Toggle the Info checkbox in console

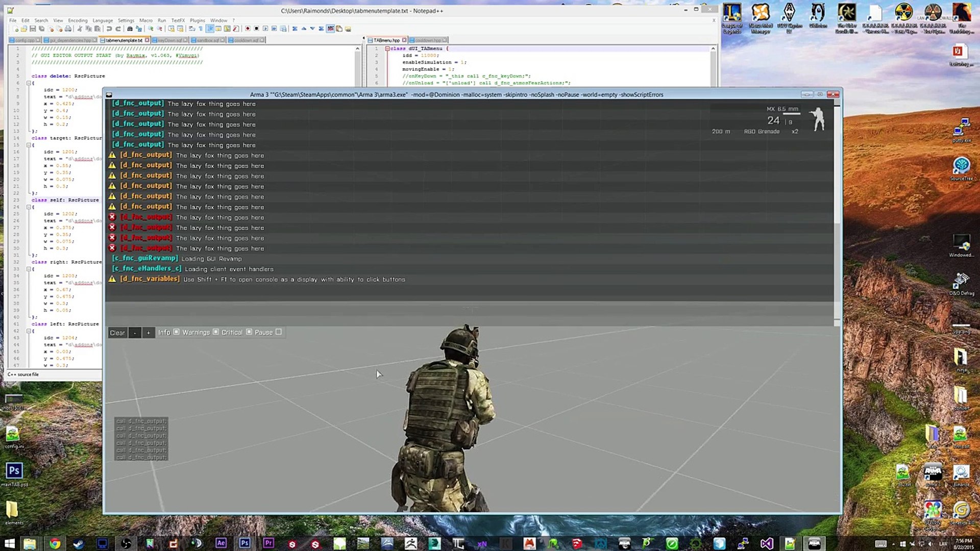point(176,332)
